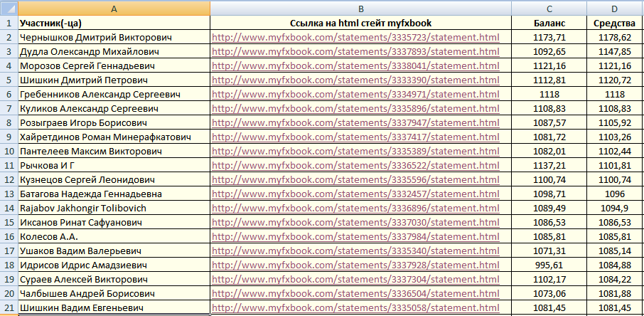Select cell 'Куликов Александр Сергеевич'
Viewport: 644px width, 316px height.
coord(114,109)
